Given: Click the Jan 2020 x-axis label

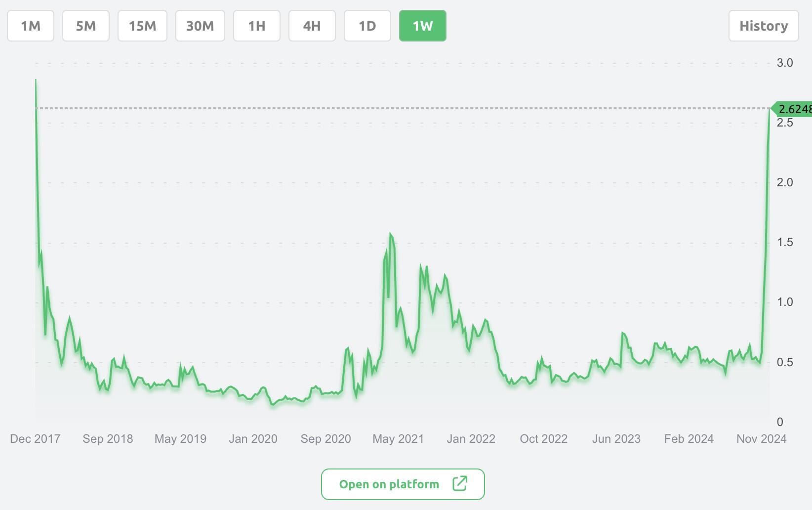Looking at the screenshot, I should point(253,439).
